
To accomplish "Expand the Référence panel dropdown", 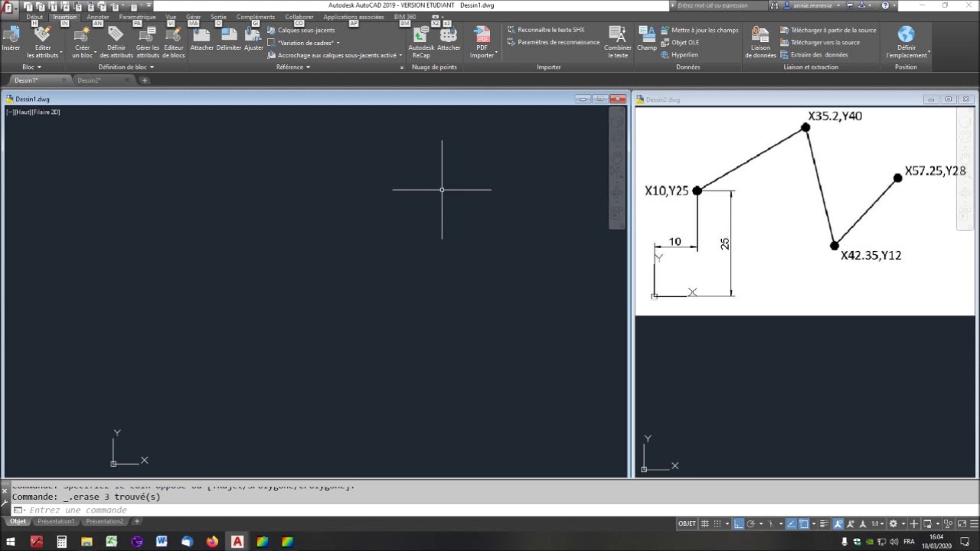I will [x=293, y=67].
